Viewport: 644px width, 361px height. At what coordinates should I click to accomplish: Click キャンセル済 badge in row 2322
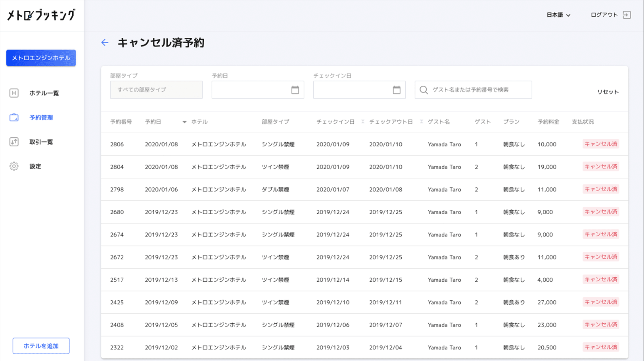(x=601, y=347)
